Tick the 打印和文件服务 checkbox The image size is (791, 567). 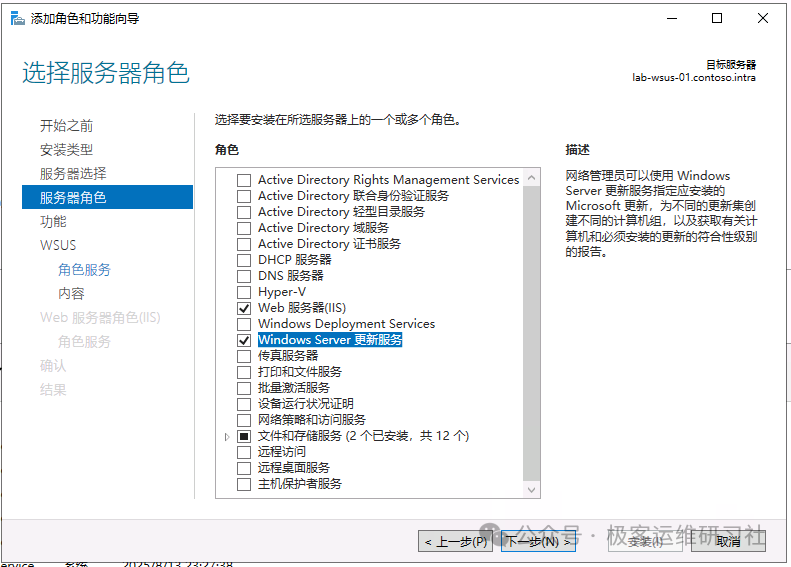coord(244,372)
